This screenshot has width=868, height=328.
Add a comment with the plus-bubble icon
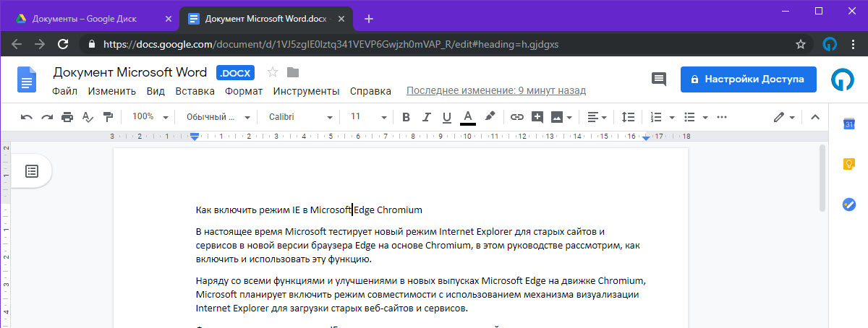point(537,116)
